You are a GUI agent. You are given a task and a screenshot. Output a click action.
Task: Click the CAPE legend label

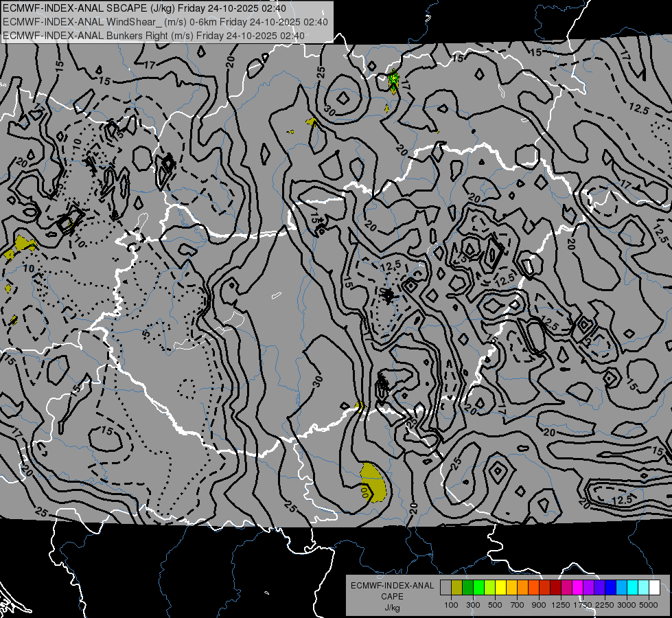click(392, 596)
